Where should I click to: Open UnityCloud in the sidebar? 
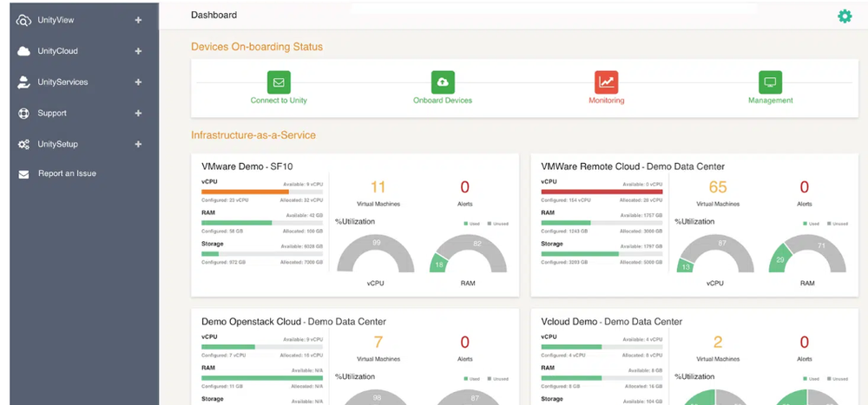(57, 51)
